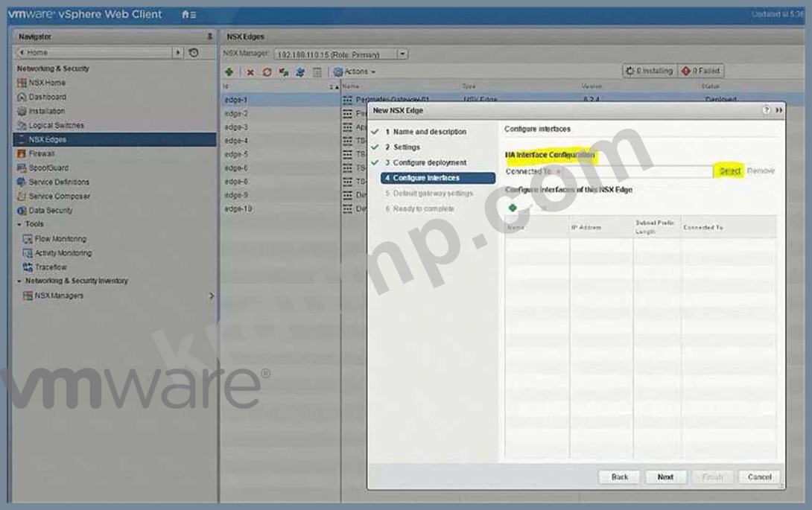Go to step 1 Name and description
This screenshot has width=812, height=510.
pyautogui.click(x=425, y=132)
